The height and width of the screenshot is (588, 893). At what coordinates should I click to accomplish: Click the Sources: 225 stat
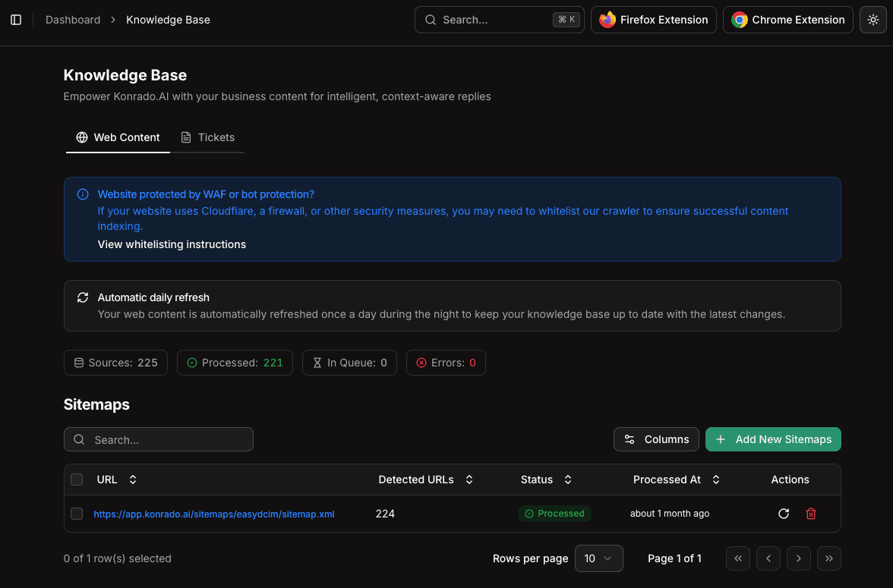115,363
